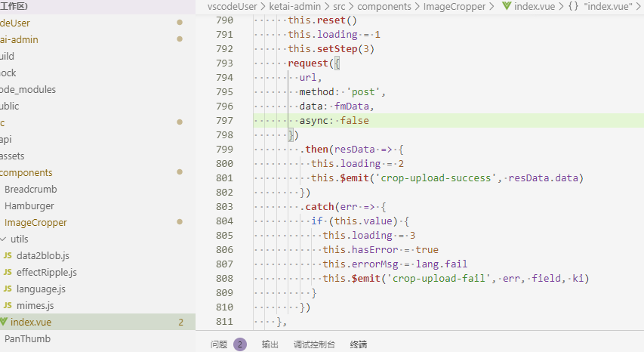Image resolution: width=644 pixels, height=352 pixels.
Task: Open the 问题 (Problems) panel tab
Action: (x=218, y=344)
